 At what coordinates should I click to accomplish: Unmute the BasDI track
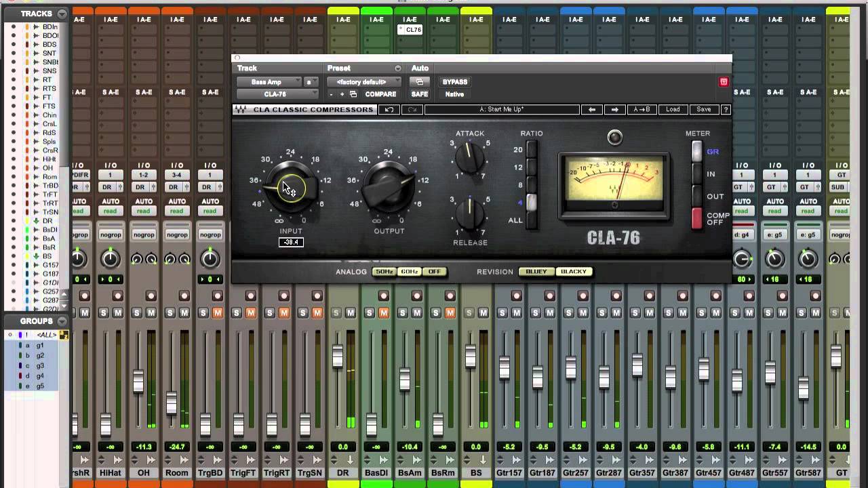pyautogui.click(x=384, y=312)
